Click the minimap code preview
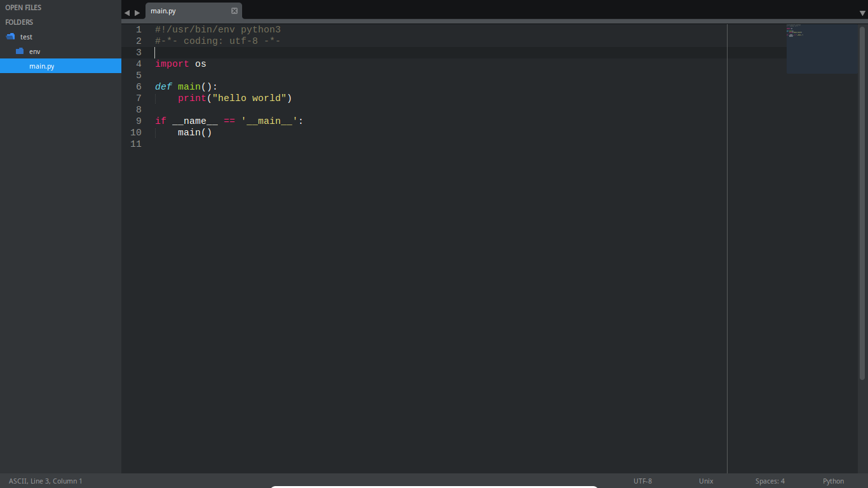Viewport: 868px width, 488px height. [x=822, y=48]
